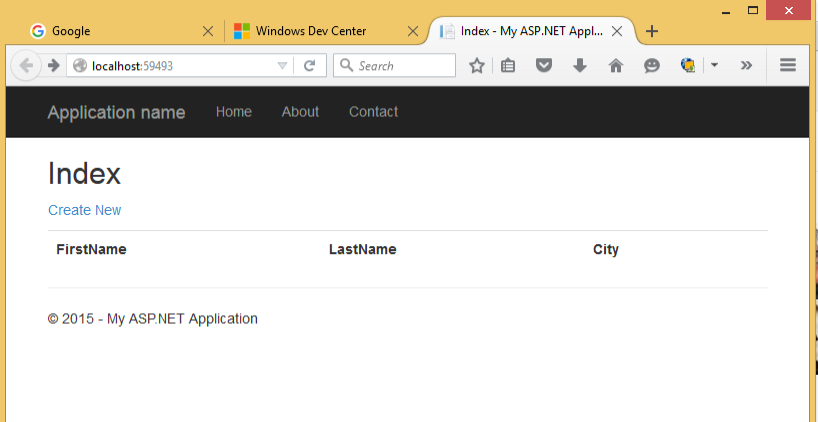Screen dimensions: 818x422
Task: Go to the Firefox home page icon
Action: (x=615, y=66)
